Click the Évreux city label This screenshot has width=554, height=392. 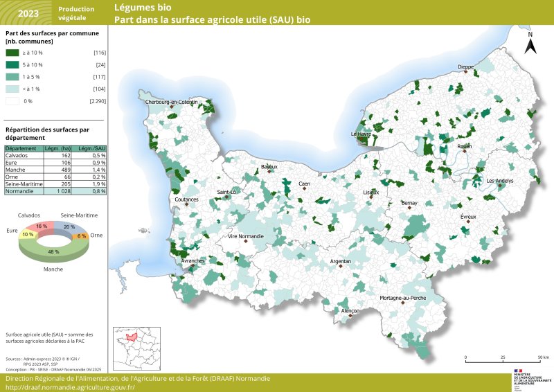468,217
